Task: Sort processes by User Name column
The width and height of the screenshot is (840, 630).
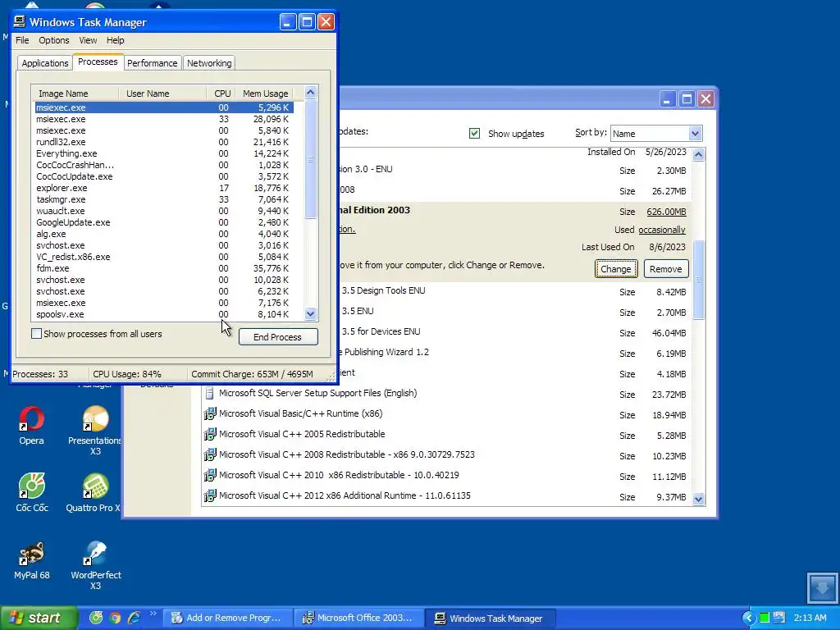Action: pyautogui.click(x=162, y=94)
